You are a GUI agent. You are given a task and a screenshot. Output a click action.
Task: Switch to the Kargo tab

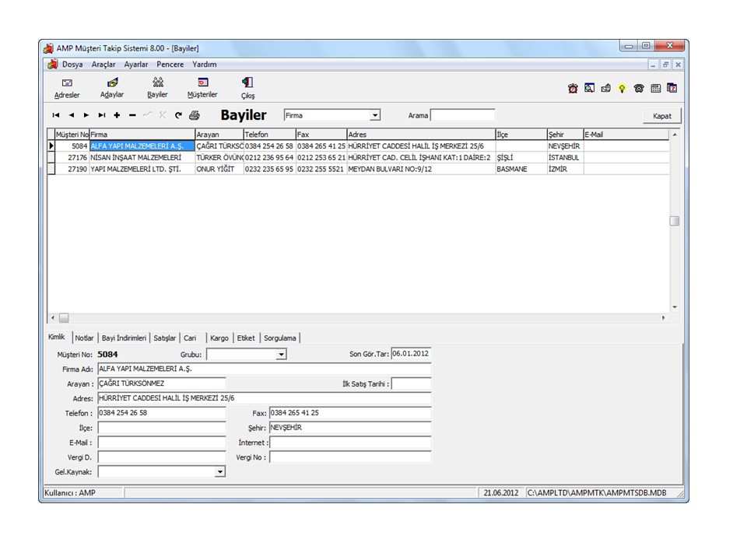pos(219,338)
